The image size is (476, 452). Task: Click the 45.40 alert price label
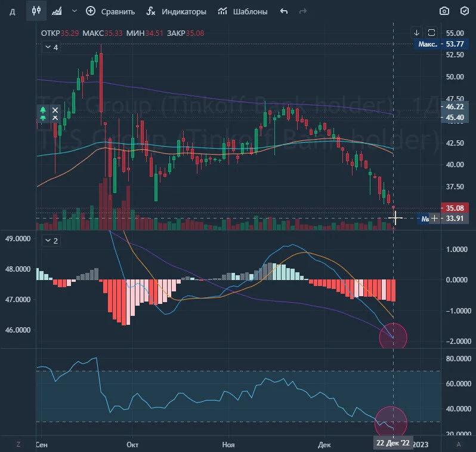[x=455, y=118]
